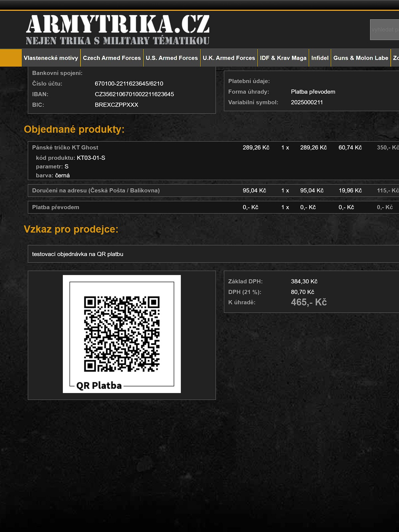399x532 pixels.
Task: Click the orange home block in the nav bar
Action: click(x=11, y=58)
